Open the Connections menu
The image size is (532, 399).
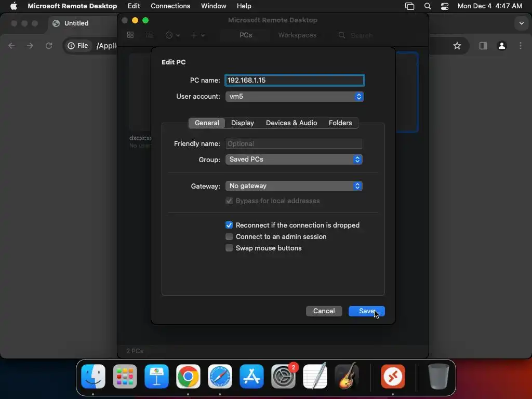[170, 6]
